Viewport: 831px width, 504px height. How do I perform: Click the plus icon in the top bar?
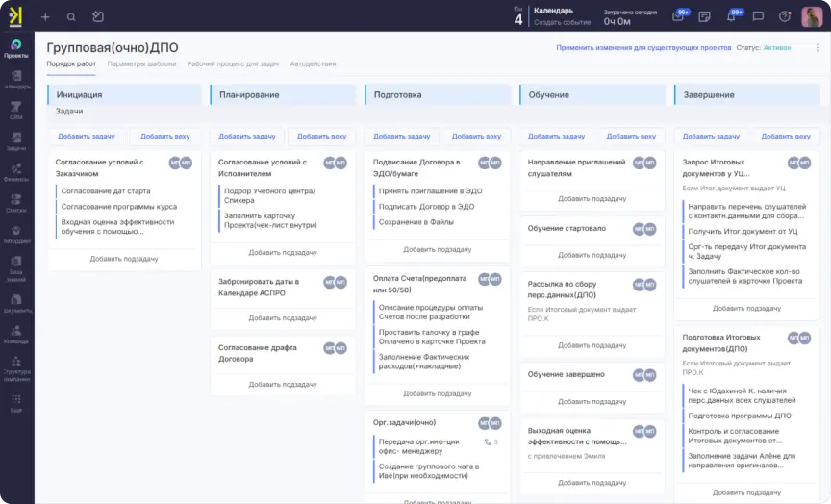[x=45, y=17]
